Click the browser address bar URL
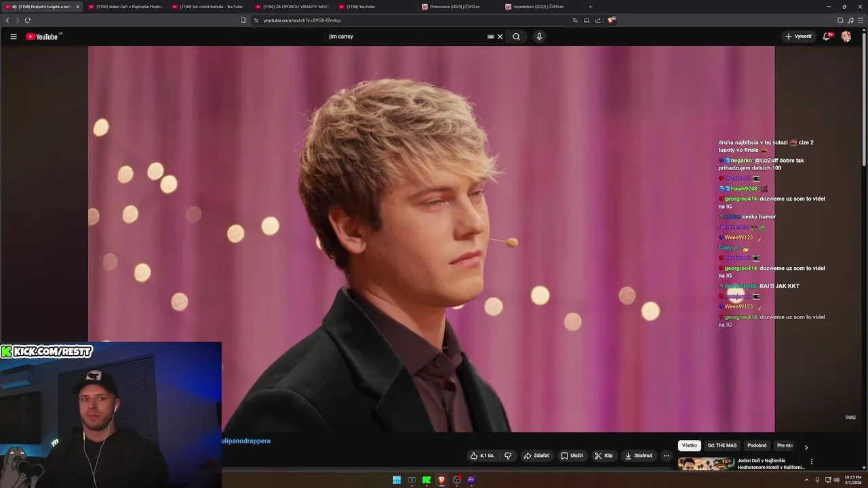868x488 pixels. [302, 20]
